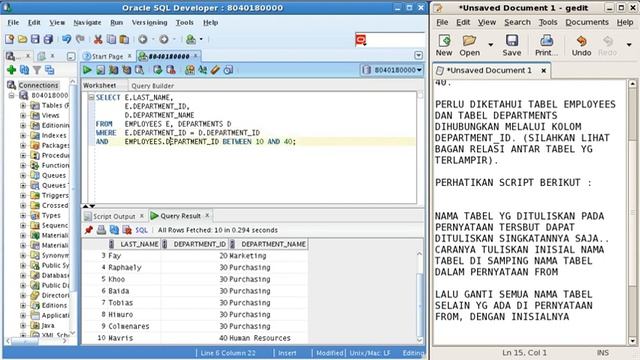The width and height of the screenshot is (640, 360).
Task: Expand the Types tree node
Action: pyautogui.click(x=23, y=216)
